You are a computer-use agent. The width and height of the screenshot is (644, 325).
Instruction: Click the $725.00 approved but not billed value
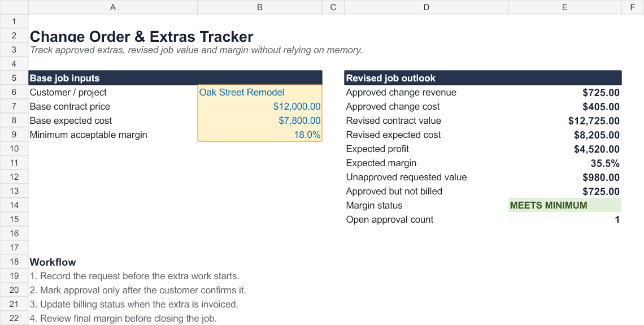coord(601,192)
